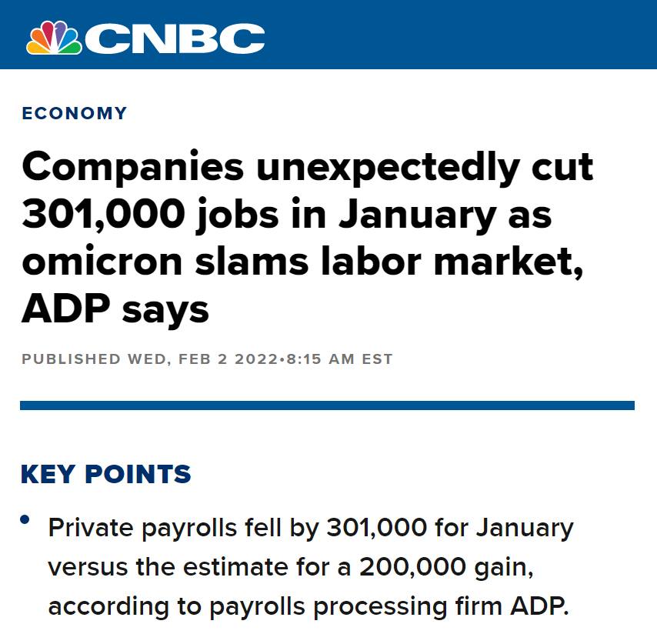
Task: Click "ADP says" ending the headline
Action: [x=115, y=309]
